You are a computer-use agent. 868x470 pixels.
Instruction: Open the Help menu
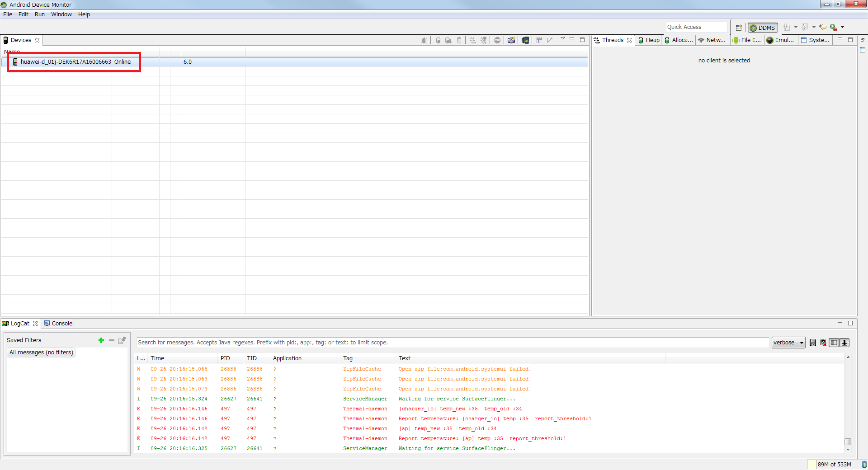coord(84,14)
